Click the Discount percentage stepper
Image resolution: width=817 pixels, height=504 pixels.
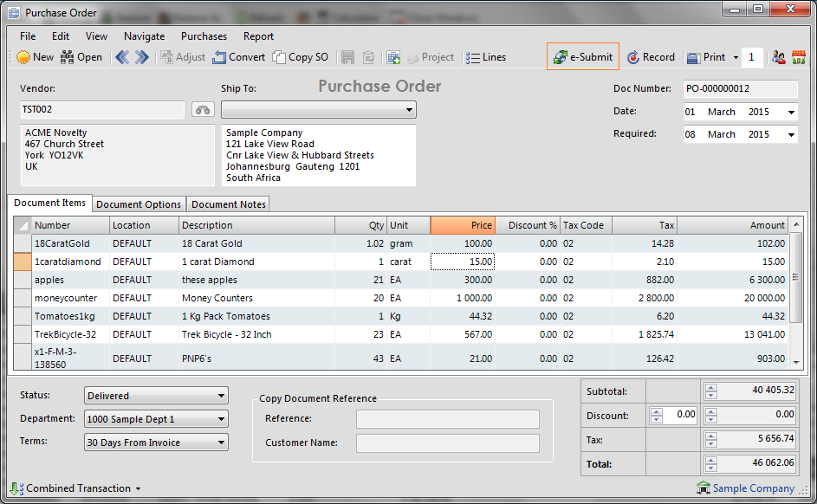point(656,416)
